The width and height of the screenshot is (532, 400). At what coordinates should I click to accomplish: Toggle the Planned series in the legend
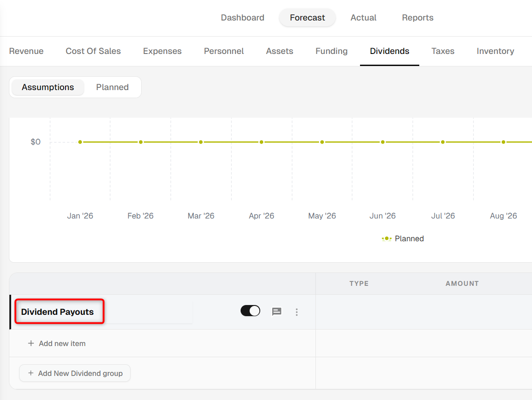pyautogui.click(x=403, y=239)
